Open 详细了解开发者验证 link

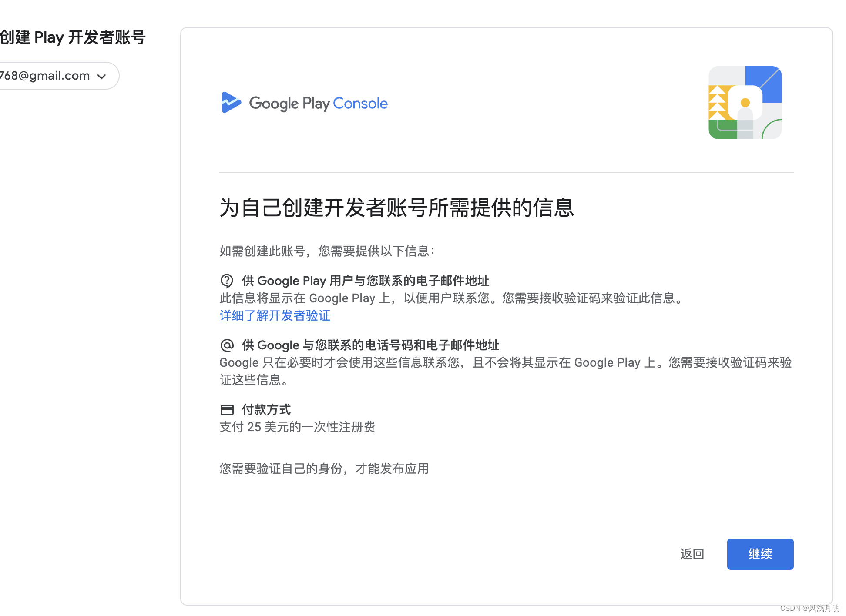[x=275, y=315]
